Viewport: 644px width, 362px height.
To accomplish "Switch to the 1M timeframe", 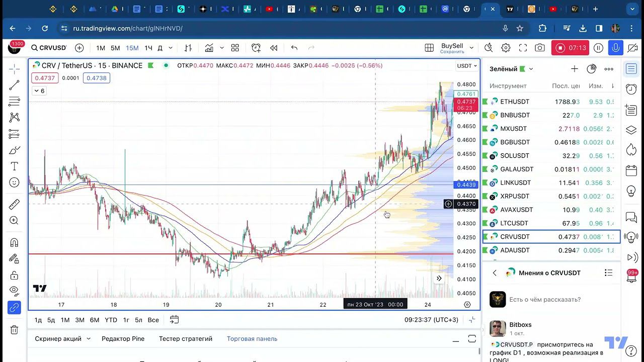I will tap(101, 48).
